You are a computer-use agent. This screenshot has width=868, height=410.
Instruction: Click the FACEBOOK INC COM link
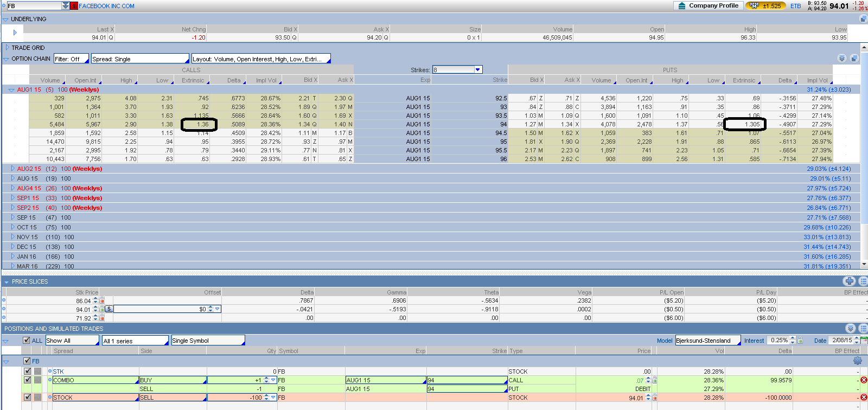point(106,6)
